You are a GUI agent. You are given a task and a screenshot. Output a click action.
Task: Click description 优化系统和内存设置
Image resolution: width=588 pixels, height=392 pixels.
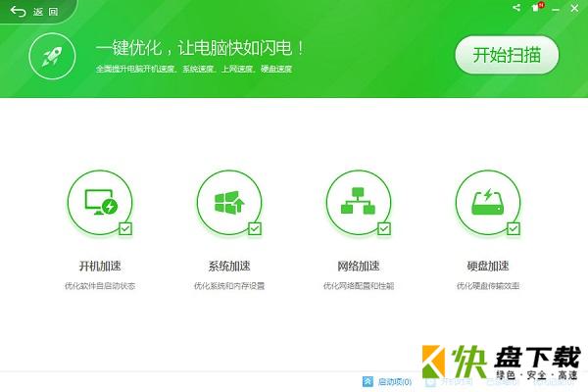click(x=229, y=286)
